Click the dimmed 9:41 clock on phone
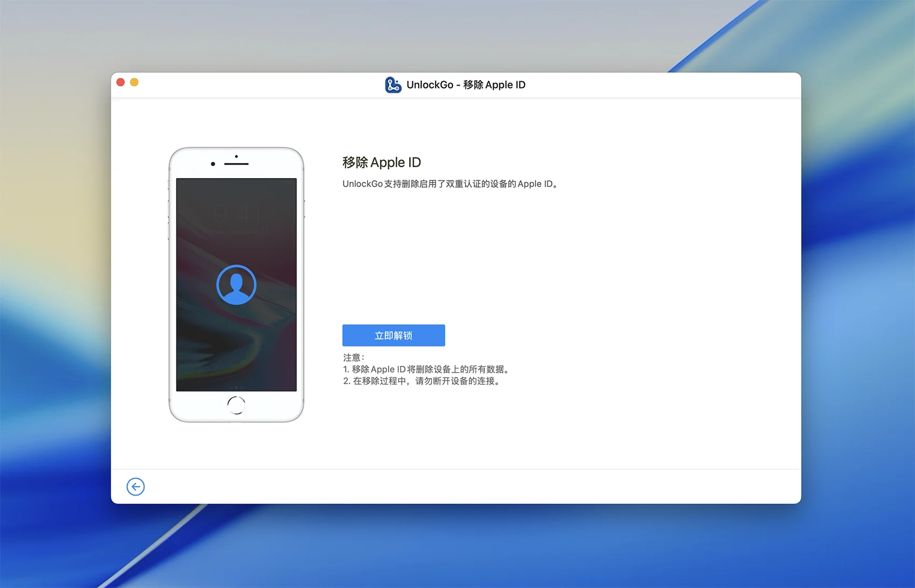The image size is (915, 588). click(237, 214)
